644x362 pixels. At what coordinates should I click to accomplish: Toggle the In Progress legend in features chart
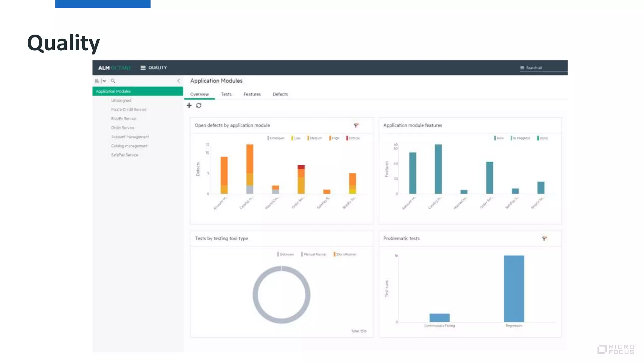coord(520,138)
